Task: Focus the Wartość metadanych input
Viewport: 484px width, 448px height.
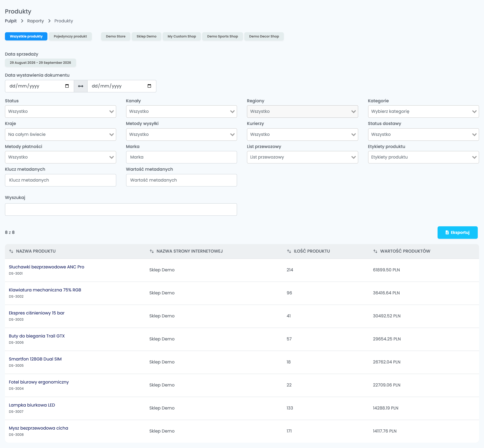Action: [181, 180]
